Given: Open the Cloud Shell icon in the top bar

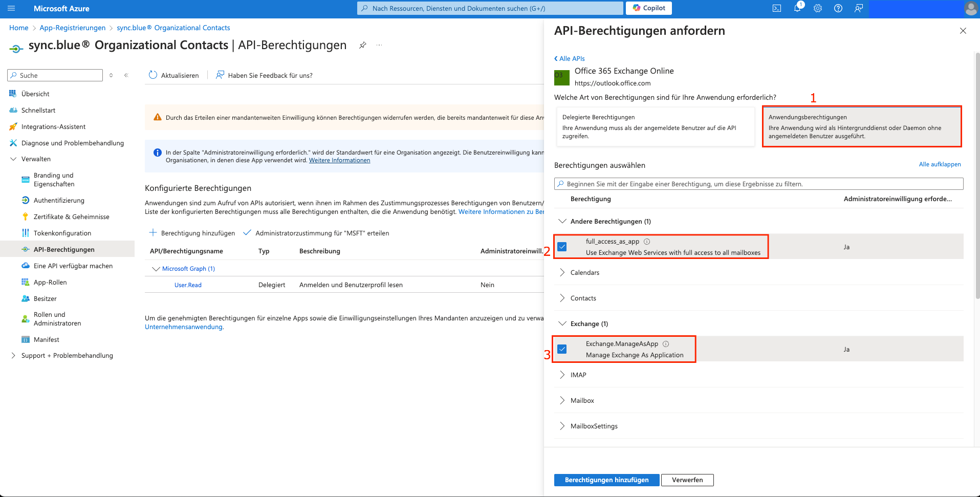Looking at the screenshot, I should click(777, 8).
